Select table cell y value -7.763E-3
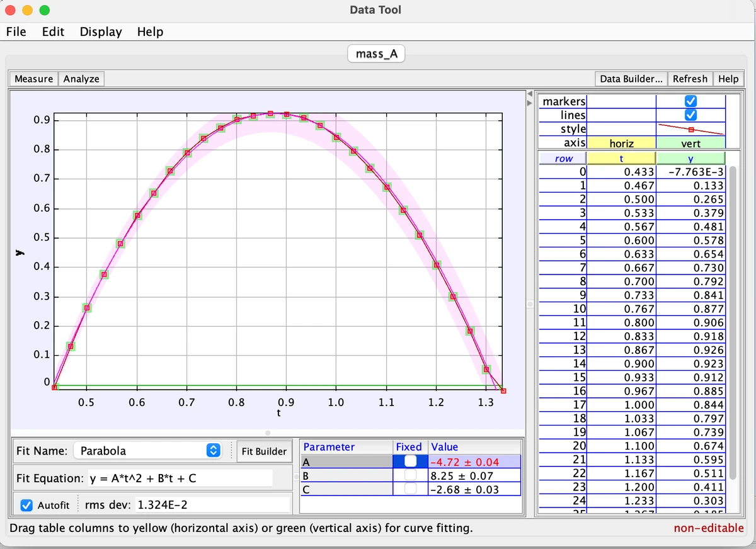 690,172
